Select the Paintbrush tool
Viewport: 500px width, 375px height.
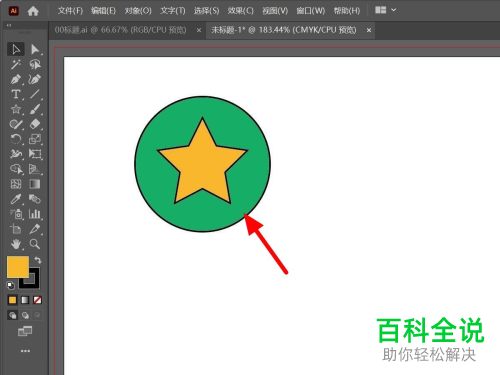tap(35, 109)
